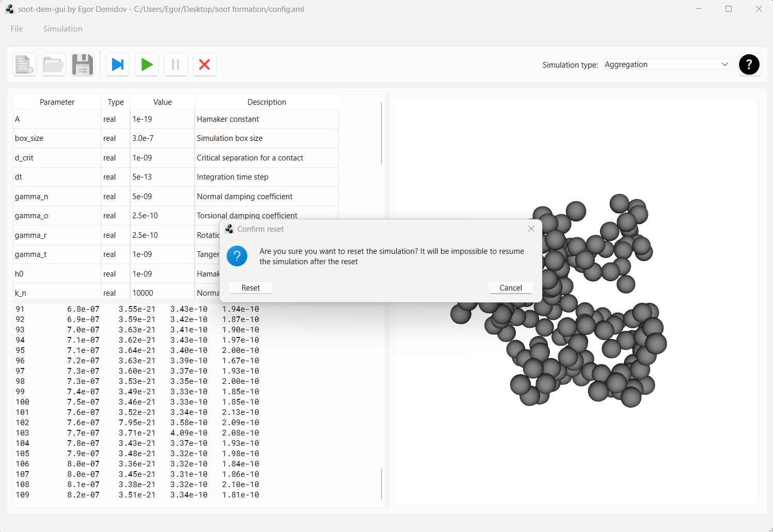
Task: Open a config file with the folder icon
Action: point(54,65)
